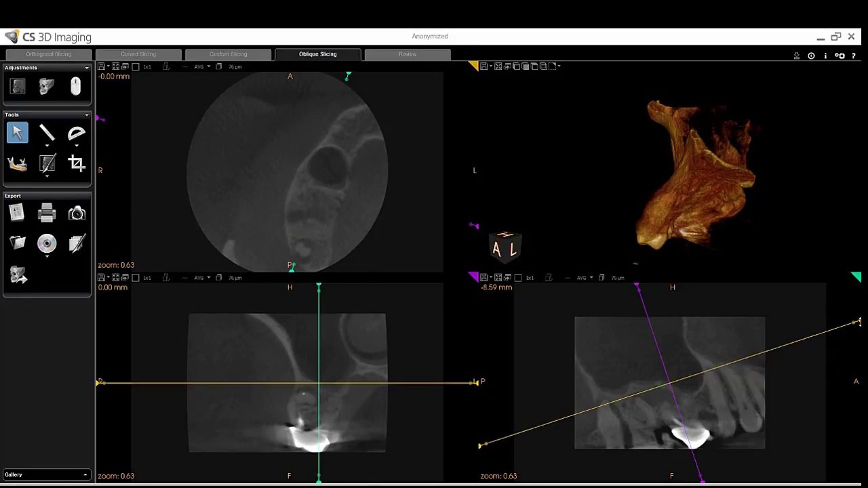
Task: Click the camera snapshot icon
Action: 77,213
